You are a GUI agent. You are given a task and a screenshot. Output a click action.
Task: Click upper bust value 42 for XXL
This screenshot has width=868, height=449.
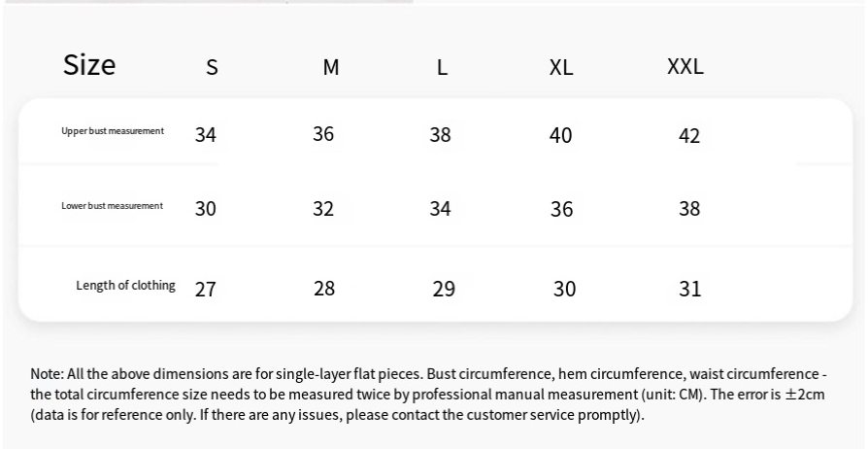point(689,136)
